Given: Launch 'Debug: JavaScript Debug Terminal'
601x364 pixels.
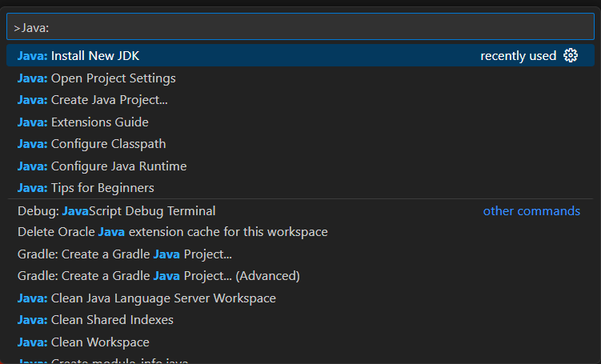Looking at the screenshot, I should 300,210.
